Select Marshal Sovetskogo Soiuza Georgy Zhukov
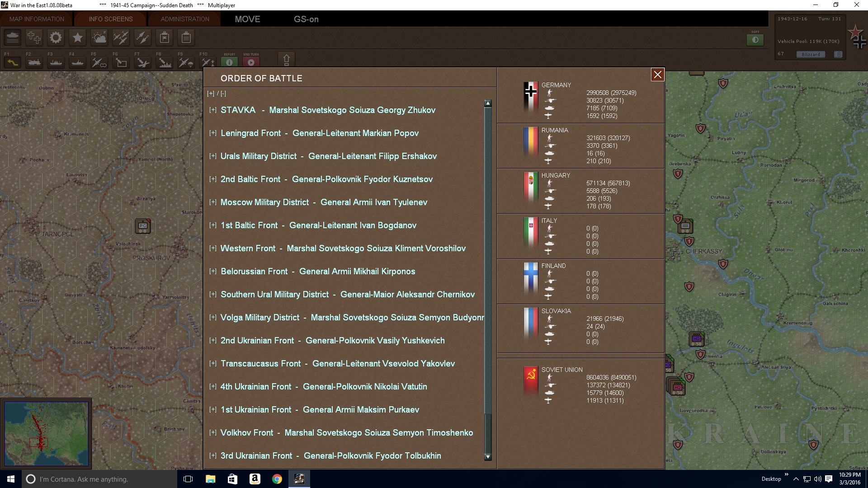Viewport: 868px width, 488px height. 352,110
